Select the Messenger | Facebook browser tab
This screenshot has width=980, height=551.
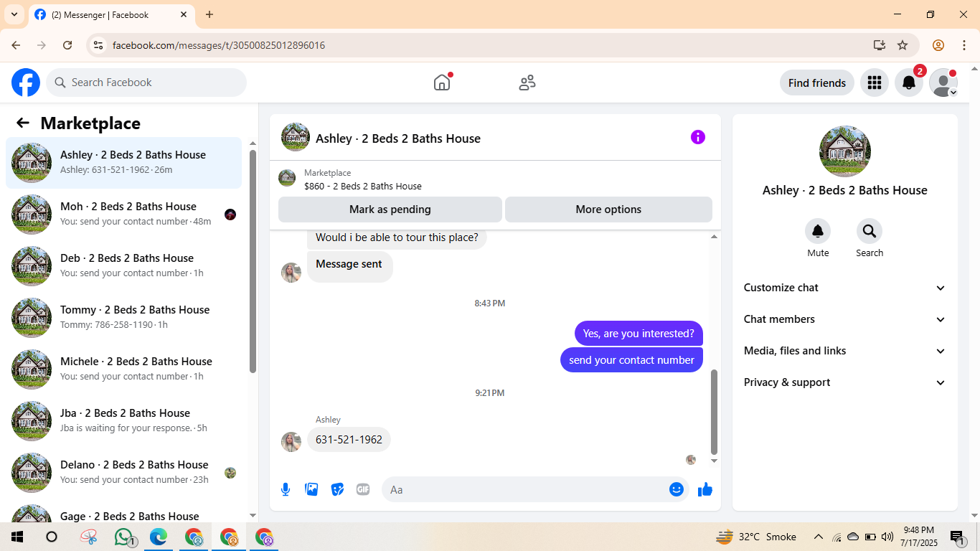coord(111,15)
